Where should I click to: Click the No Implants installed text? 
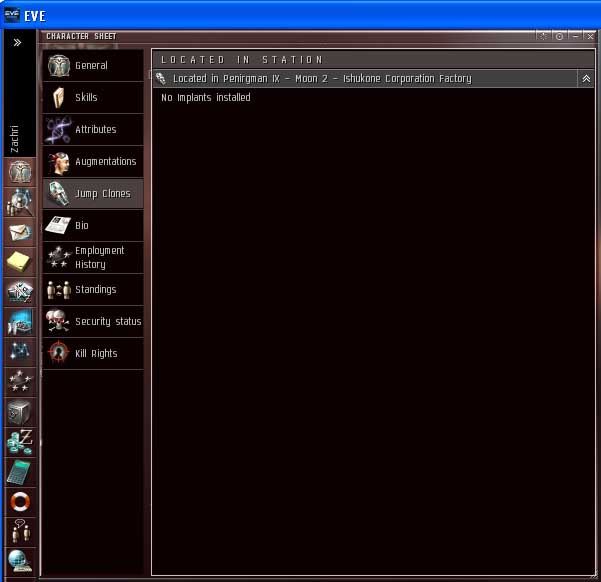pyautogui.click(x=206, y=97)
